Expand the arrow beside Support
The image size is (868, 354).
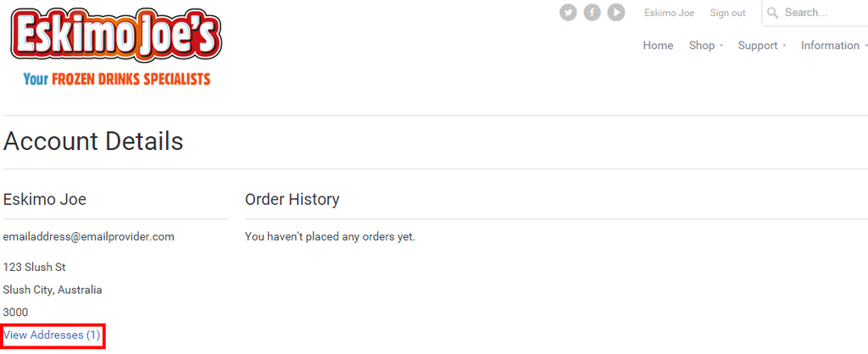[x=785, y=46]
